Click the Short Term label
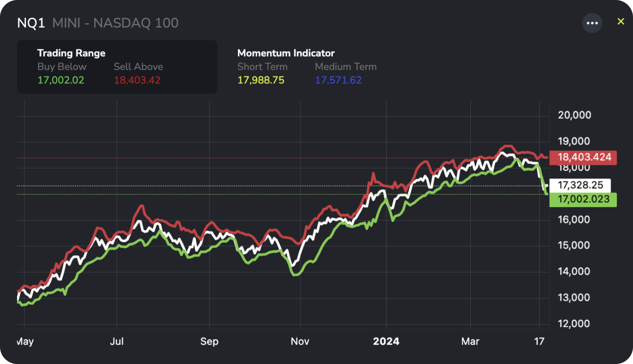633x364 pixels. tap(262, 67)
